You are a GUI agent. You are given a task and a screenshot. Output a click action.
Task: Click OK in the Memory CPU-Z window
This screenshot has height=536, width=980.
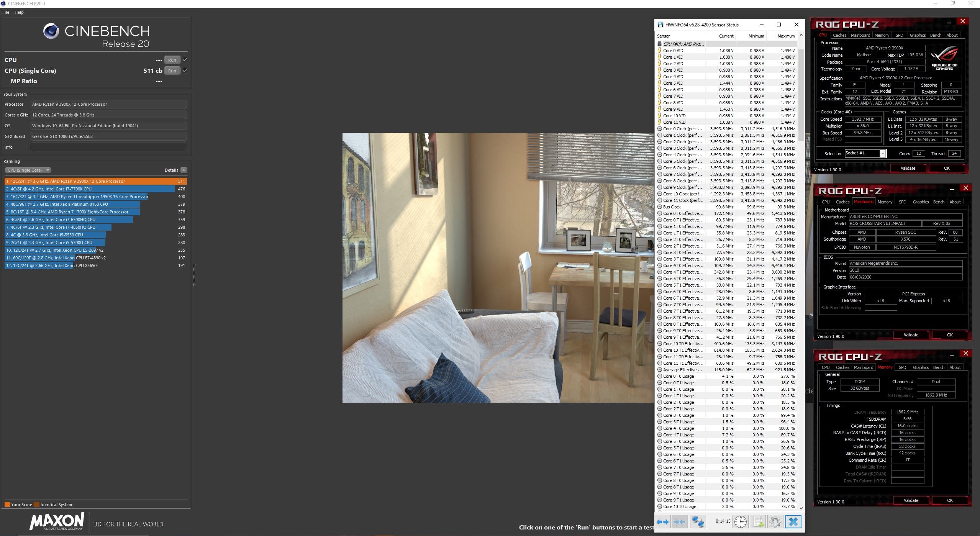(x=950, y=500)
